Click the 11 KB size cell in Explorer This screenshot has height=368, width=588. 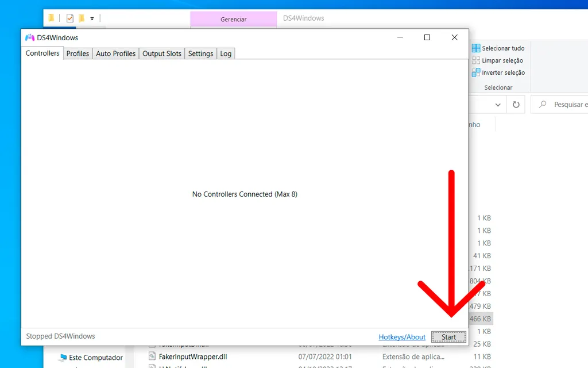pos(482,356)
